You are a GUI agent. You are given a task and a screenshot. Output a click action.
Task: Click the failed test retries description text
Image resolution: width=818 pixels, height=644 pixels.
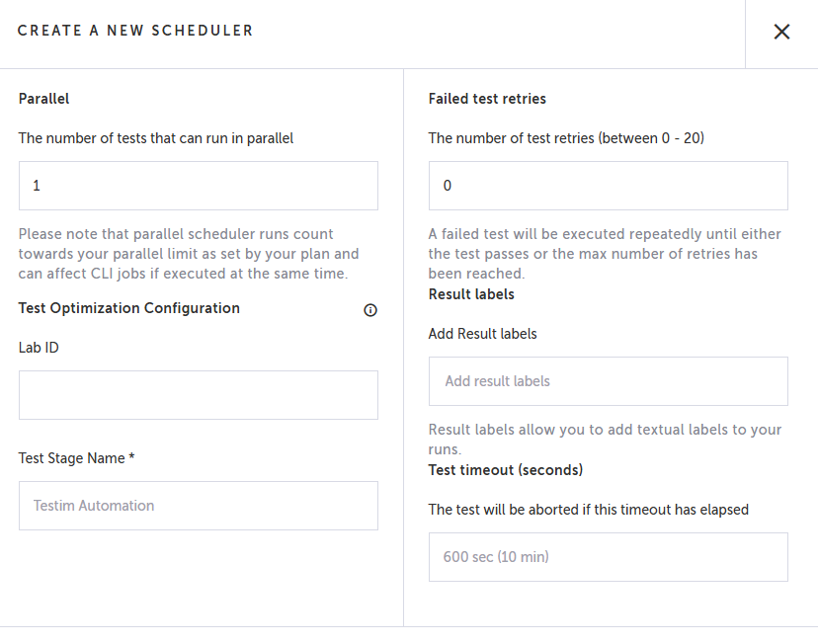[x=605, y=254]
